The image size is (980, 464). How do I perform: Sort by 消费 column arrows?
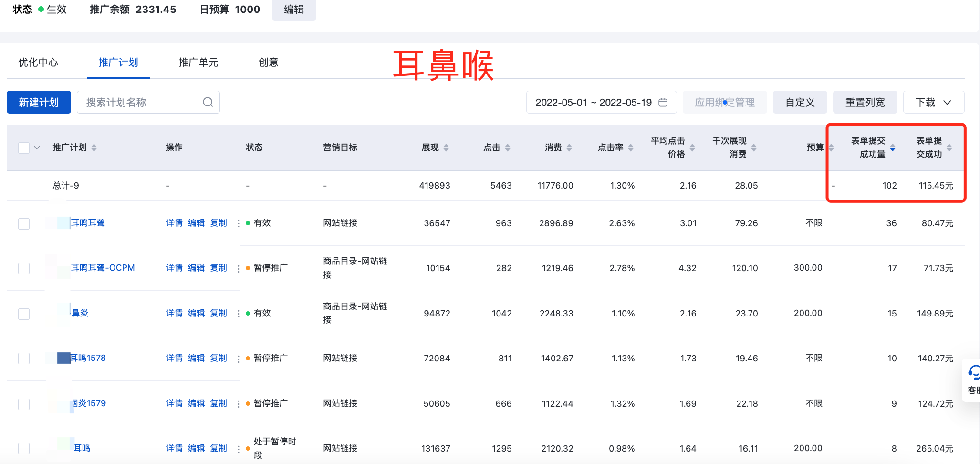pos(569,148)
